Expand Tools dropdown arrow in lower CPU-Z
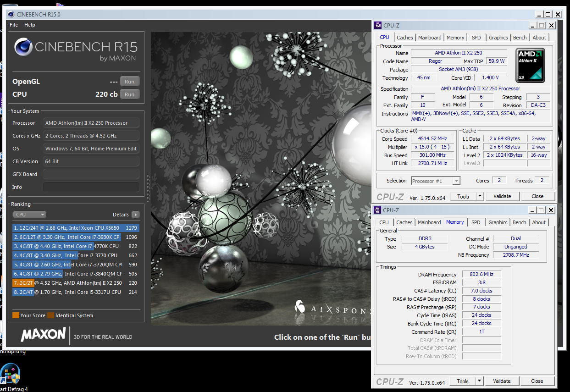570x392 pixels. click(x=479, y=381)
